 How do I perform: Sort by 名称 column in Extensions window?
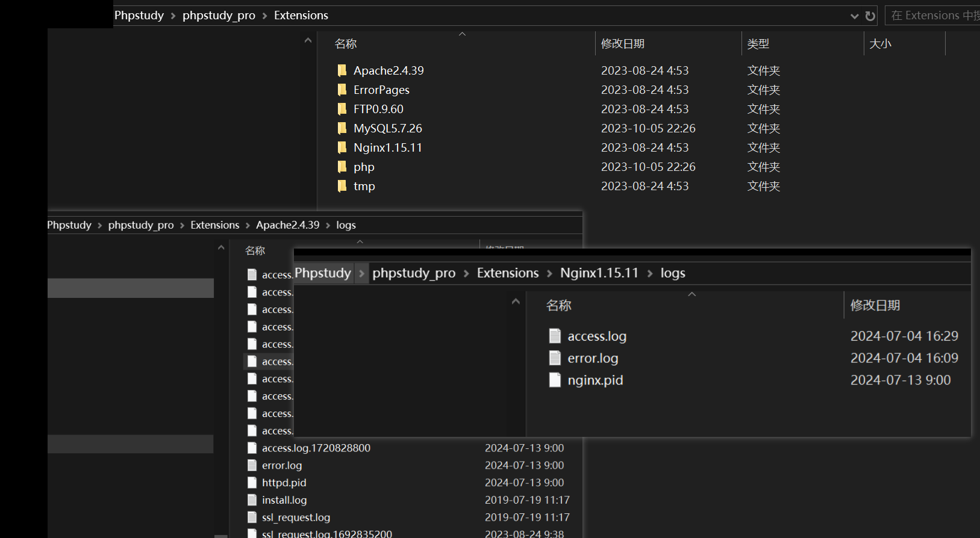tap(346, 44)
